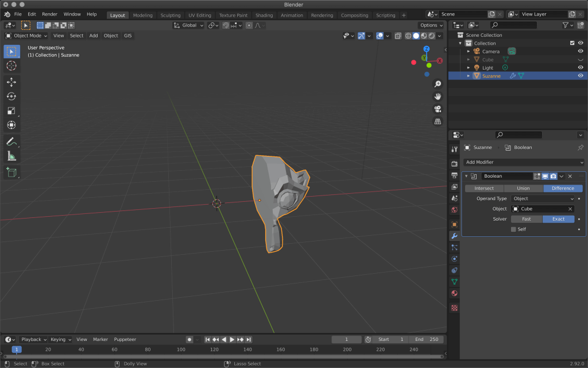Hide the Cube in the viewport

[580, 59]
